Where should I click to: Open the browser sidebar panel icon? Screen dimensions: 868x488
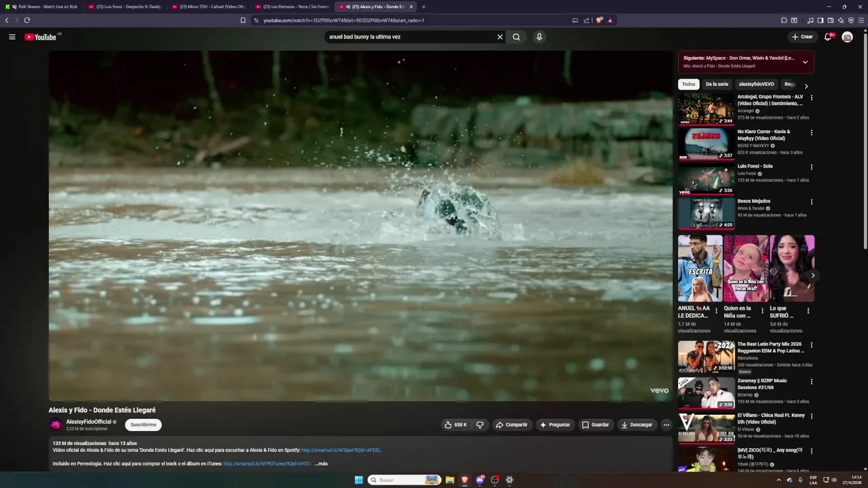tap(820, 20)
